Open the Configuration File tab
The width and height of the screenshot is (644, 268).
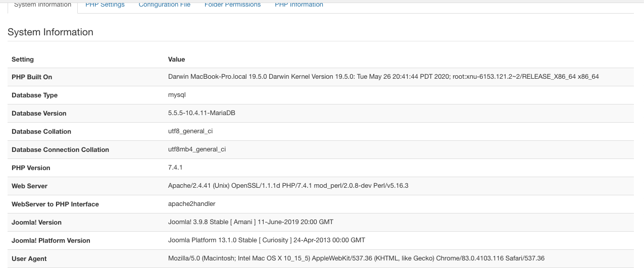(x=165, y=5)
